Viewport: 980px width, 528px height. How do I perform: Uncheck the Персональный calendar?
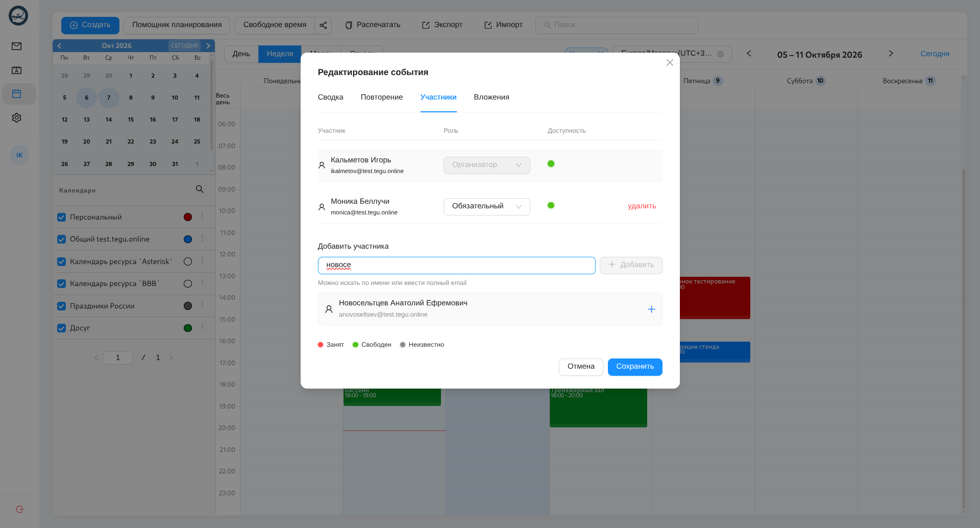tap(62, 218)
